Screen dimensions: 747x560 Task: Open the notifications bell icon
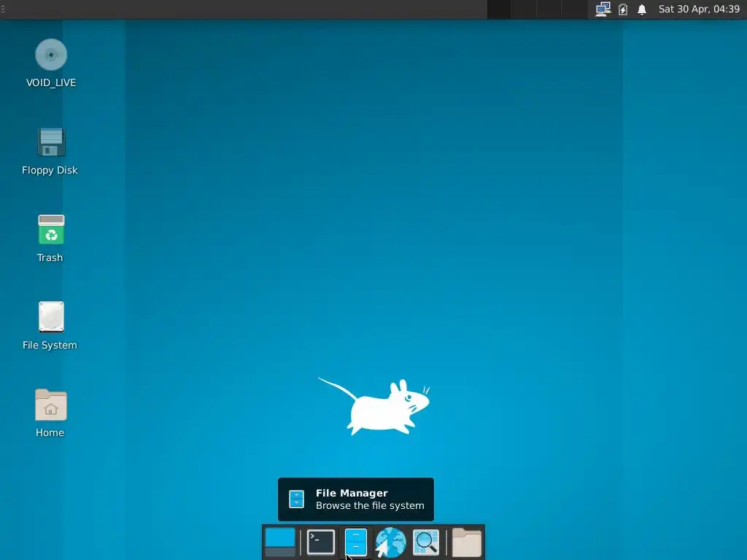642,9
